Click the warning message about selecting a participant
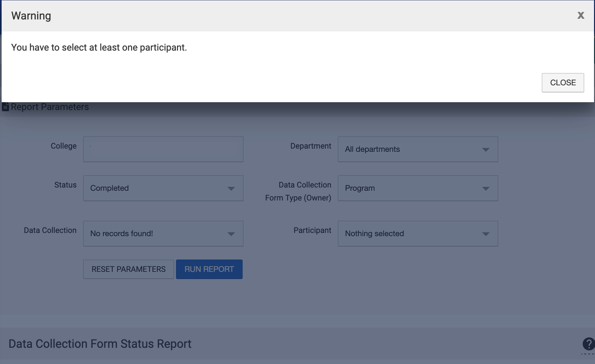This screenshot has width=595, height=364. point(99,47)
